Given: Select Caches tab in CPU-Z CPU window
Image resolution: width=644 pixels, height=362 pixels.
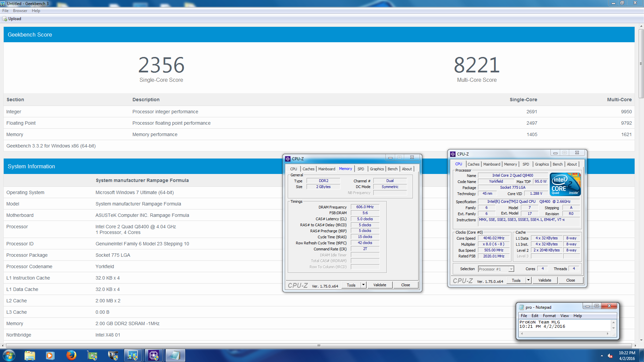Looking at the screenshot, I should tap(473, 164).
